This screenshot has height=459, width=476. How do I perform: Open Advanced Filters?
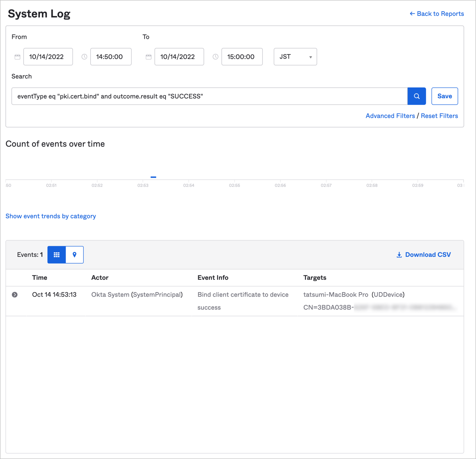[x=390, y=116]
